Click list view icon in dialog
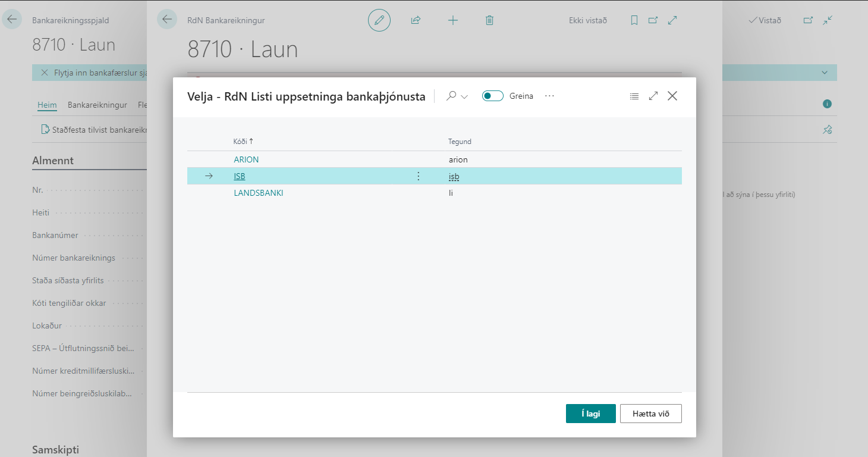 coord(634,96)
